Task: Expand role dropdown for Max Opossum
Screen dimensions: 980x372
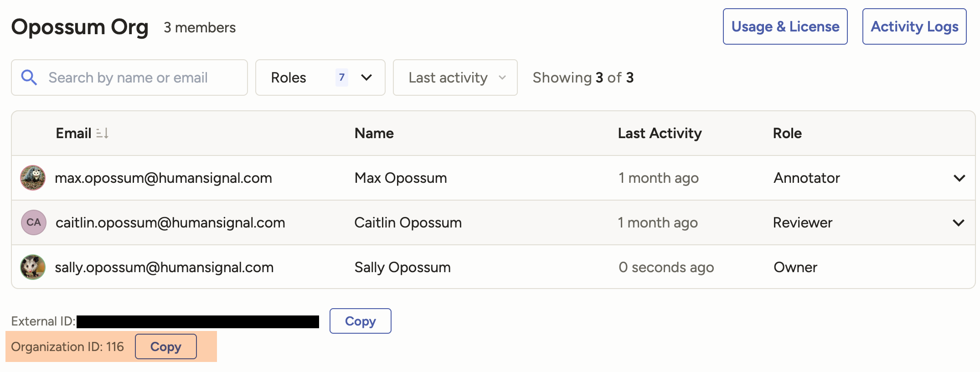Action: (x=959, y=178)
